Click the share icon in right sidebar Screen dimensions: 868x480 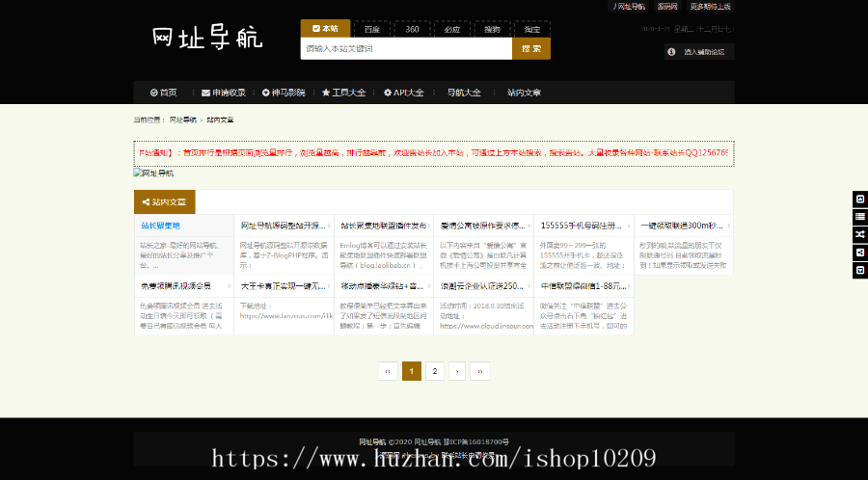pyautogui.click(x=859, y=252)
